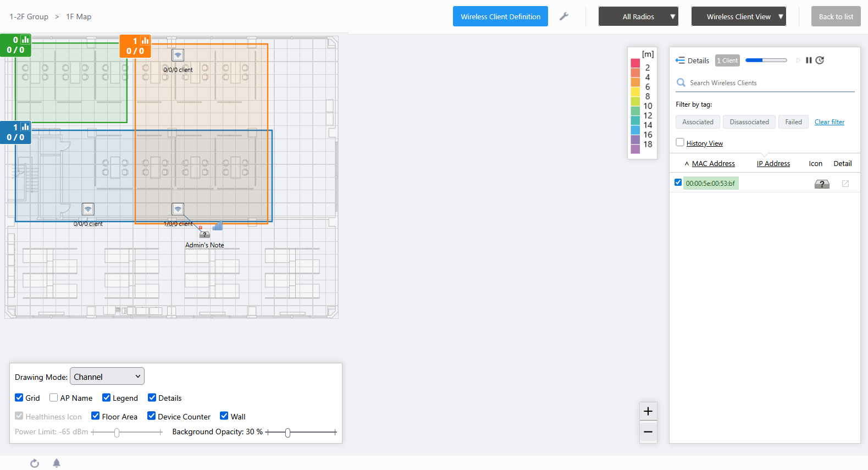Expand the Wireless Client View dropdown

(x=738, y=16)
